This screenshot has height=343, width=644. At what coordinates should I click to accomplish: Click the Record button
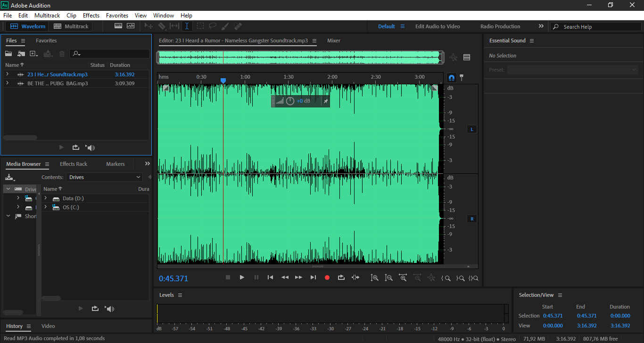coord(327,278)
